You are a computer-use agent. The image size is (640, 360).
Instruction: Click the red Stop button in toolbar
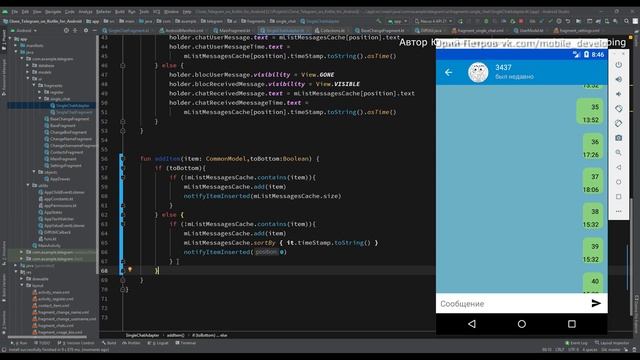(x=521, y=21)
